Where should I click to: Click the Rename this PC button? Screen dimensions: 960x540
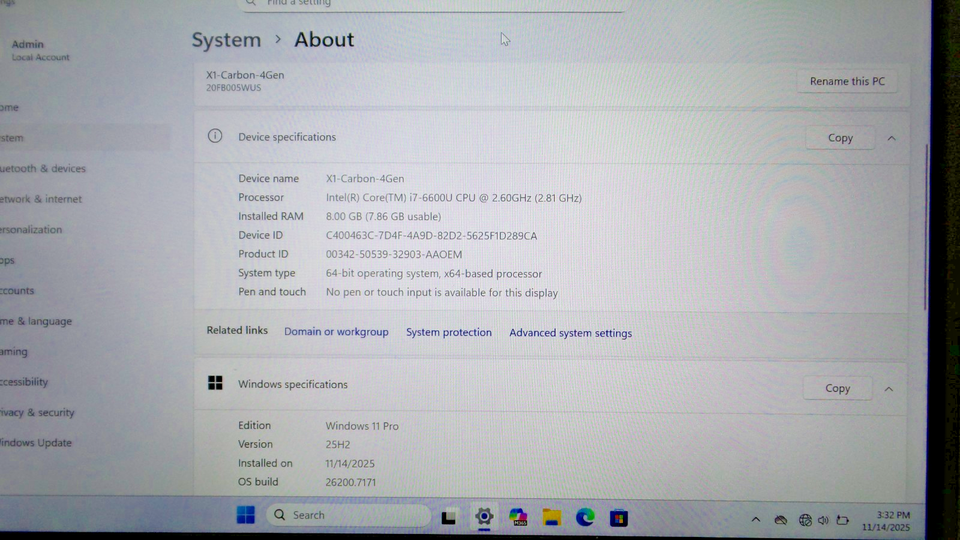pos(847,81)
